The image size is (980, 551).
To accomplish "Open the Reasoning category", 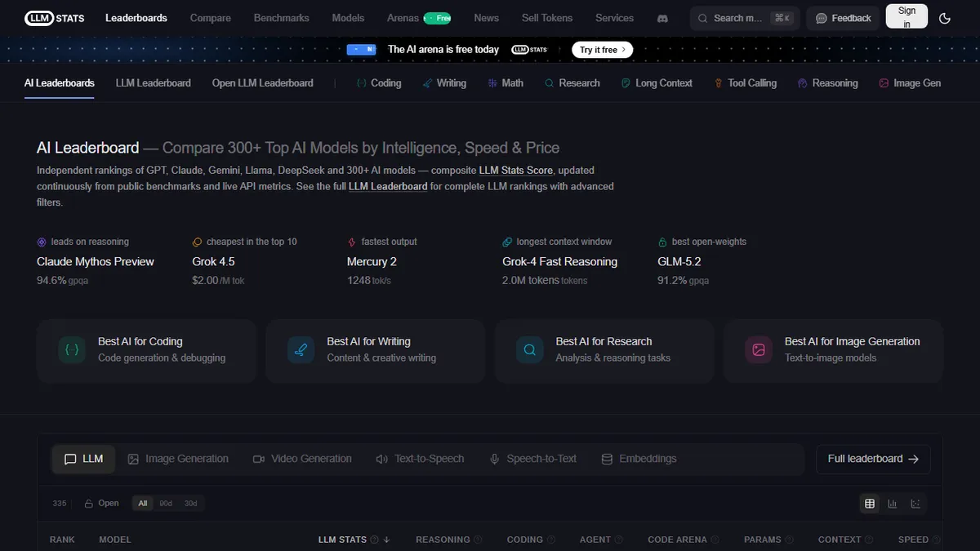I will (x=828, y=83).
